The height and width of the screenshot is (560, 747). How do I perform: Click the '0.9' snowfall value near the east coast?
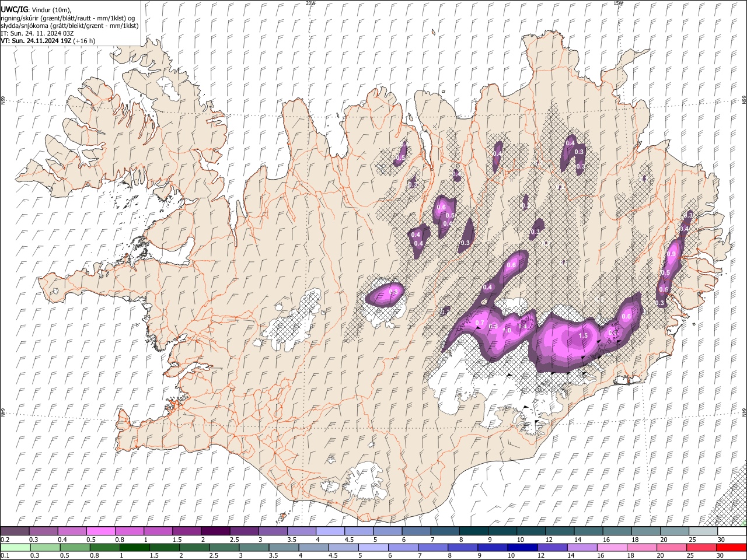click(671, 254)
